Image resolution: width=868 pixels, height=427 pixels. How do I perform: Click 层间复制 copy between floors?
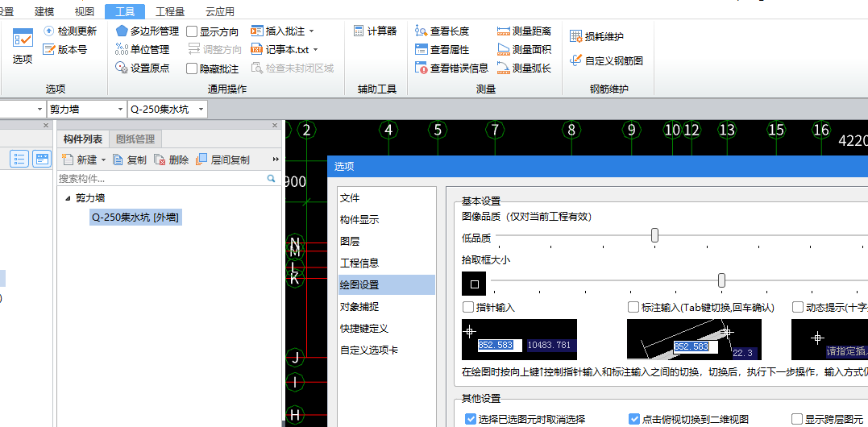(x=222, y=160)
